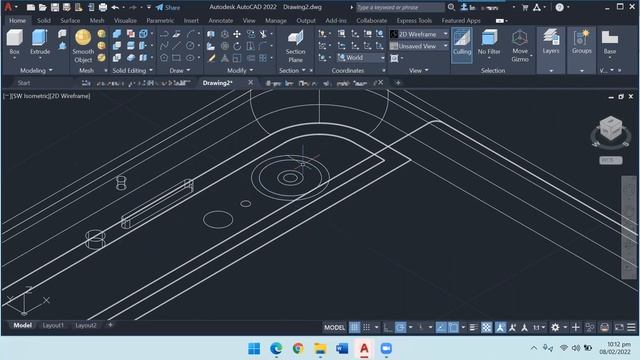640x360 pixels.
Task: Select the Trim tool in Modify panel
Action: pos(263,34)
